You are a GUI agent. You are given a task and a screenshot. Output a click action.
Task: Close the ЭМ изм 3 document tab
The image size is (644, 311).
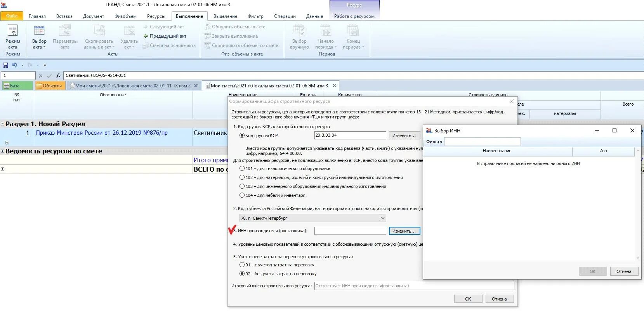pos(334,86)
